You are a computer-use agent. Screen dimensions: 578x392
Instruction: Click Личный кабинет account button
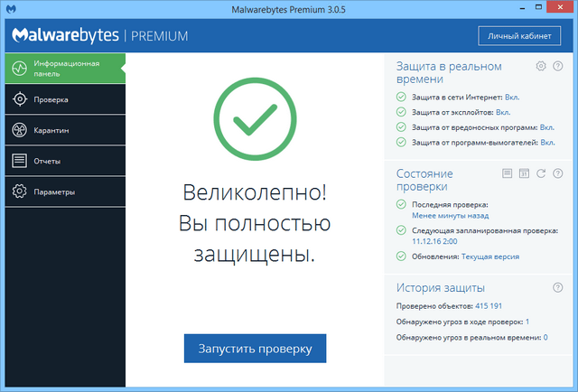point(519,36)
